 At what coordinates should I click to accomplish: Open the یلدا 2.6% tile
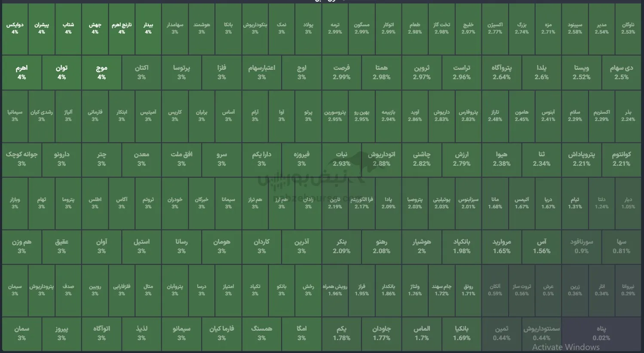point(541,72)
